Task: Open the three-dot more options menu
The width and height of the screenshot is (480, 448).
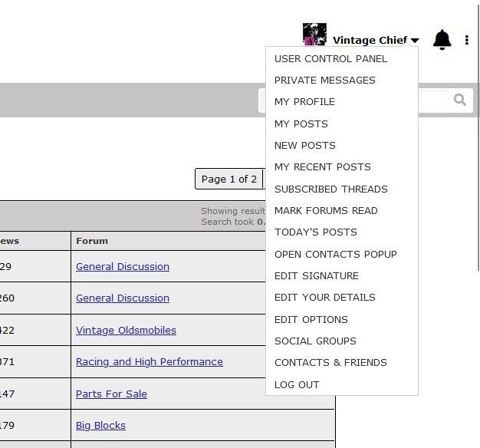Action: 466,40
